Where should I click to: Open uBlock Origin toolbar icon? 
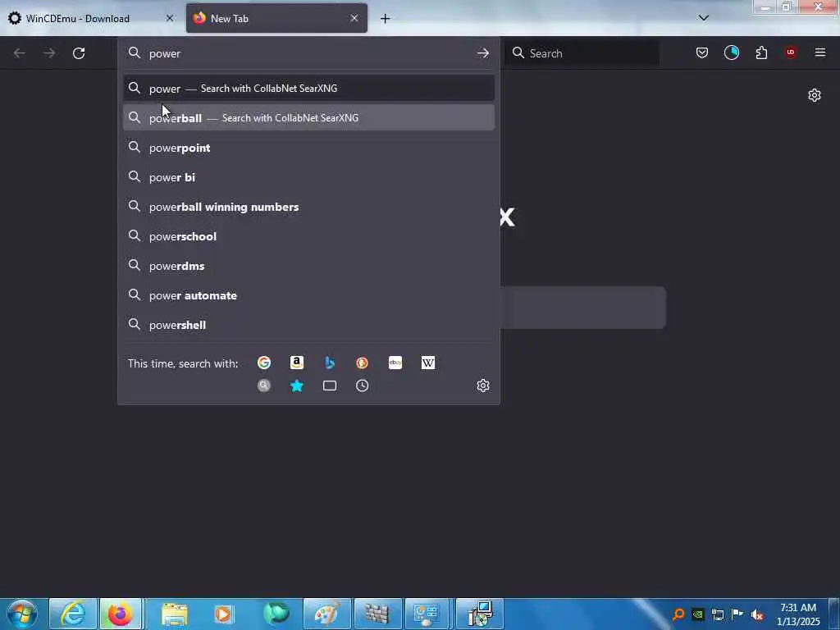[791, 52]
